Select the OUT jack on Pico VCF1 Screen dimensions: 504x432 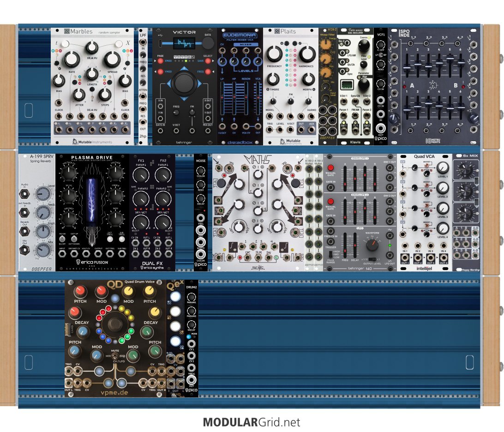pos(381,128)
